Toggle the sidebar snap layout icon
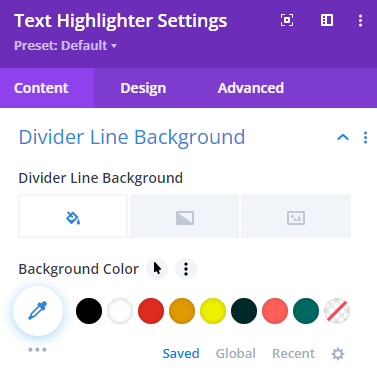 327,20
